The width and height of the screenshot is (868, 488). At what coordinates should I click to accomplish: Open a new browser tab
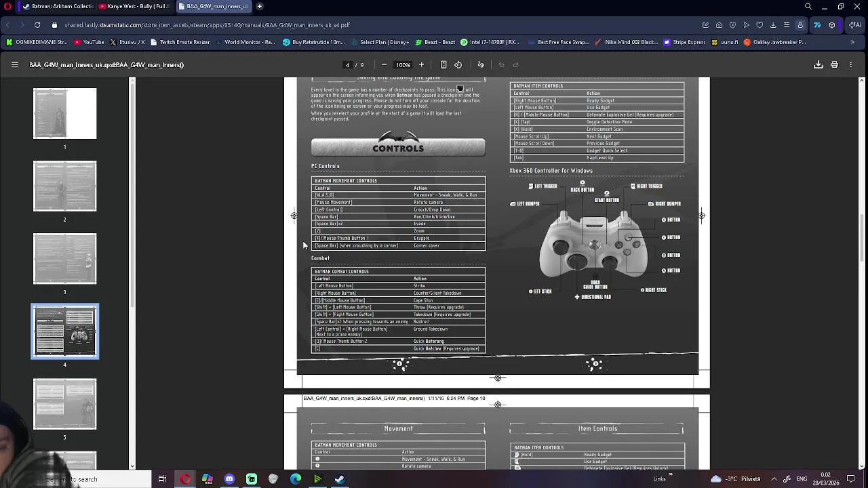click(x=260, y=6)
